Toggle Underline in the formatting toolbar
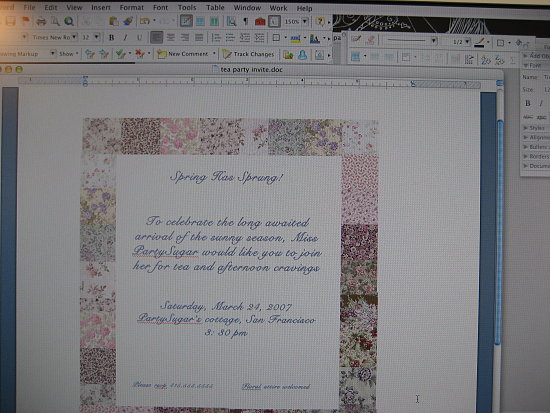The image size is (550, 413). click(140, 37)
